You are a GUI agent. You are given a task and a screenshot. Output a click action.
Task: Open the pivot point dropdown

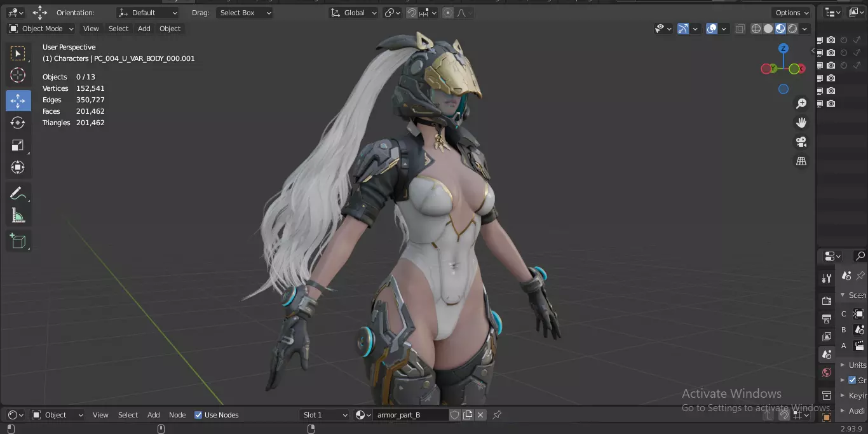393,13
